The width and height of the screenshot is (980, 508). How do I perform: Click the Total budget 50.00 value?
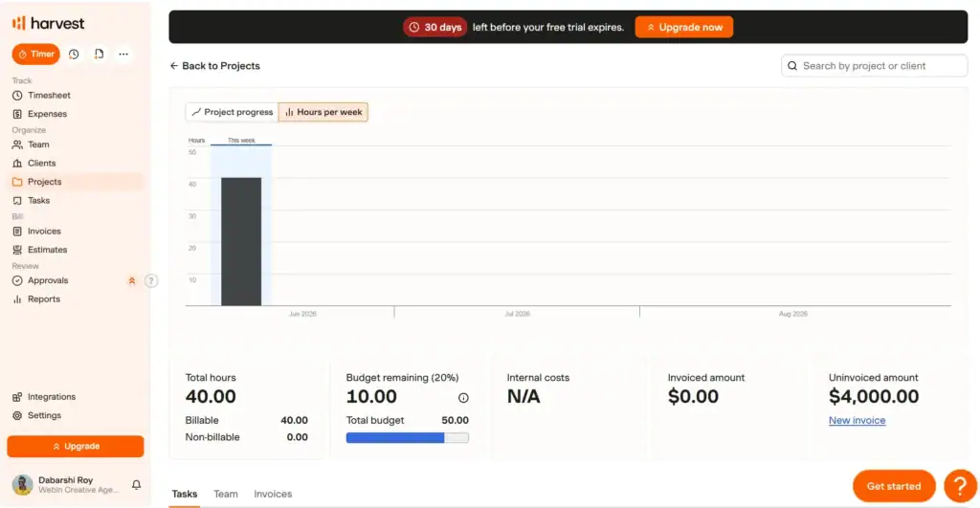pyautogui.click(x=455, y=421)
